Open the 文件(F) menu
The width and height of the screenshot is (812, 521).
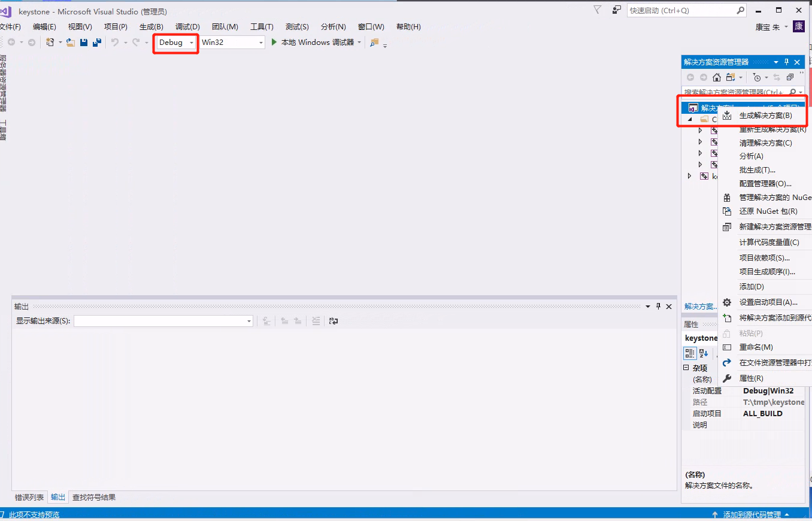pyautogui.click(x=10, y=27)
